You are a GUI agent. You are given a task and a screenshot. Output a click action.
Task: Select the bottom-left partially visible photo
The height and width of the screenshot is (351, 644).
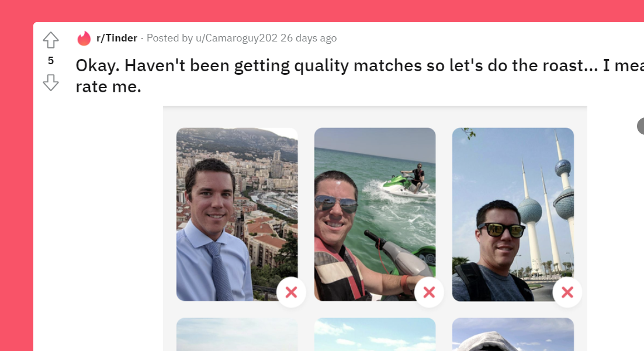(237, 335)
